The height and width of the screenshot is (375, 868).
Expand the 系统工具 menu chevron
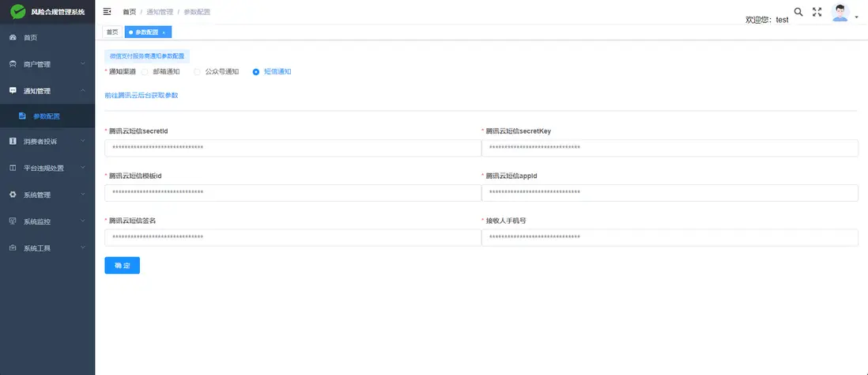pyautogui.click(x=82, y=248)
